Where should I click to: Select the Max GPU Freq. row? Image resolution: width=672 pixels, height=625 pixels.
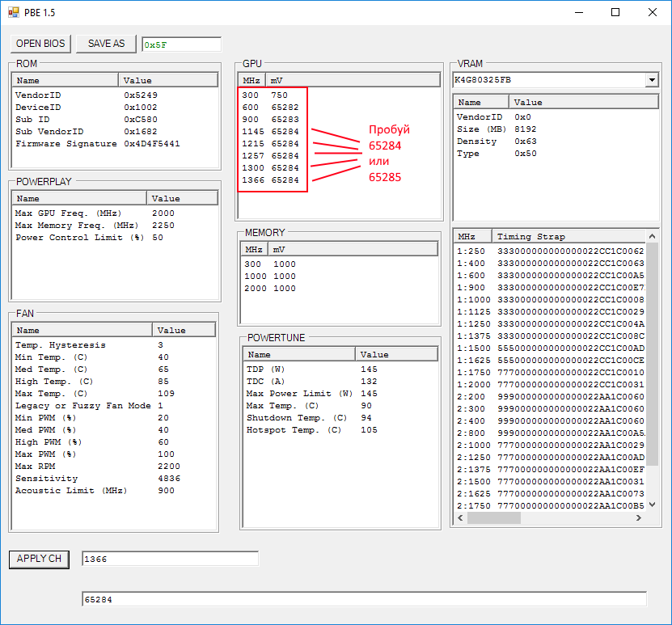point(115,213)
